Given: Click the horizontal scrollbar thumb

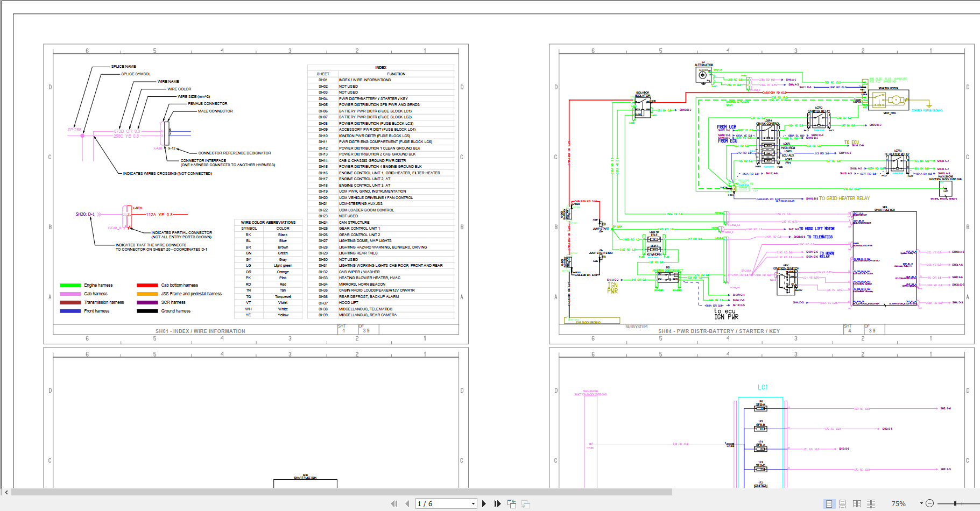Looking at the screenshot, I should point(342,492).
